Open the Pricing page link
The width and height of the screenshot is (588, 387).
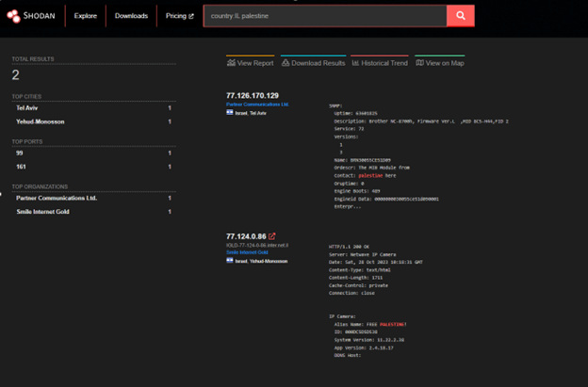(179, 16)
